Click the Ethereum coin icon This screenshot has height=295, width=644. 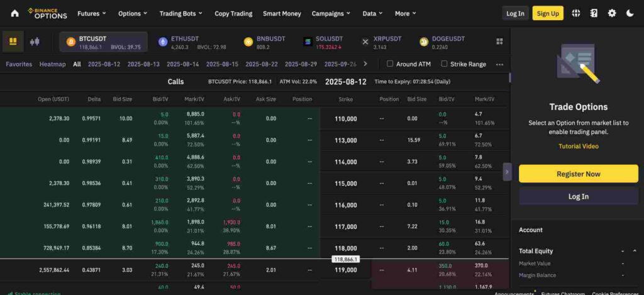[x=163, y=42]
